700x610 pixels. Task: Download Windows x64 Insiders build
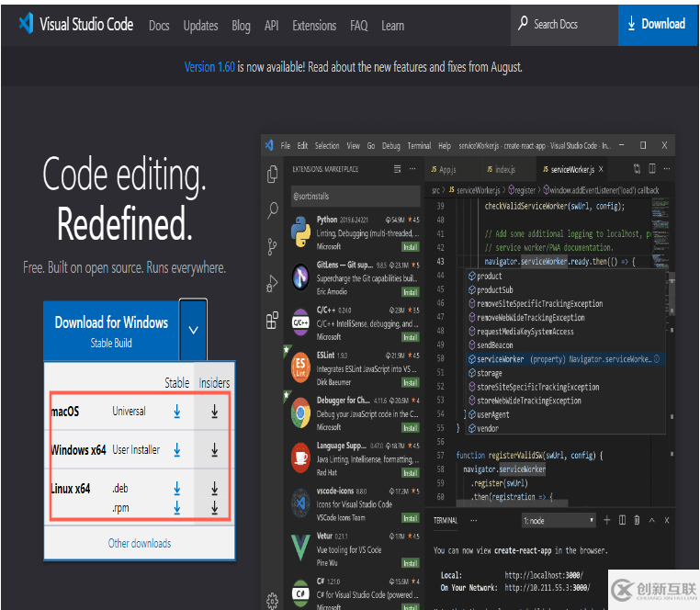215,449
